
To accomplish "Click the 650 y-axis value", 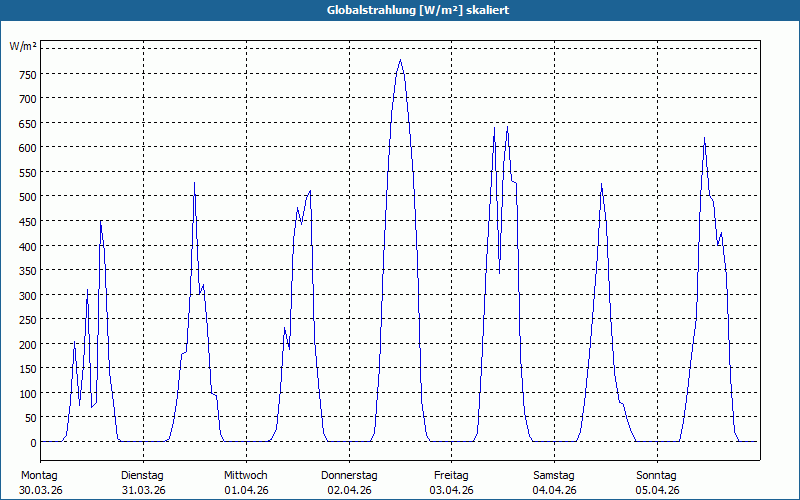I will [28, 124].
